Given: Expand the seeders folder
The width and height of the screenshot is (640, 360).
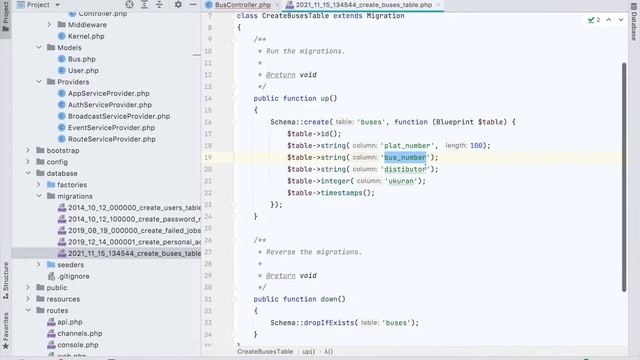Looking at the screenshot, I should [x=39, y=264].
